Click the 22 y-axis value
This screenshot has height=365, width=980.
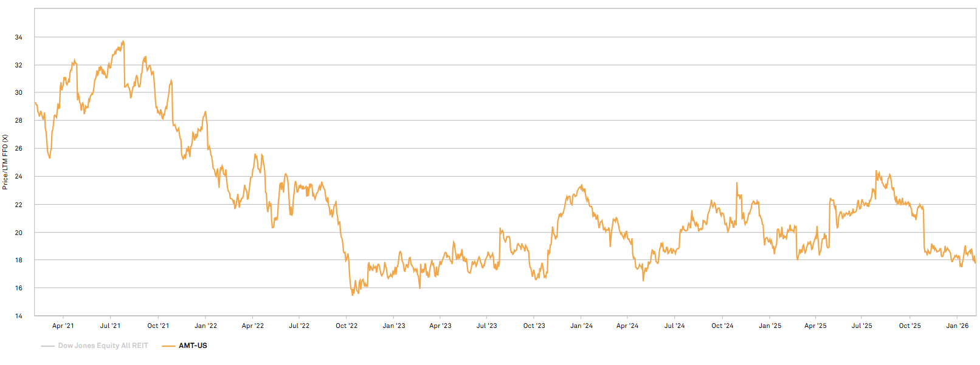point(19,205)
